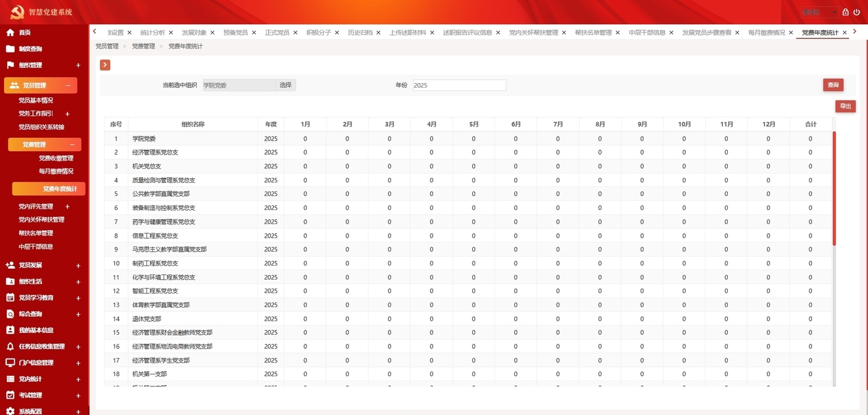Open 党费收缴管理 in the sidebar
The height and width of the screenshot is (415, 868).
56,158
